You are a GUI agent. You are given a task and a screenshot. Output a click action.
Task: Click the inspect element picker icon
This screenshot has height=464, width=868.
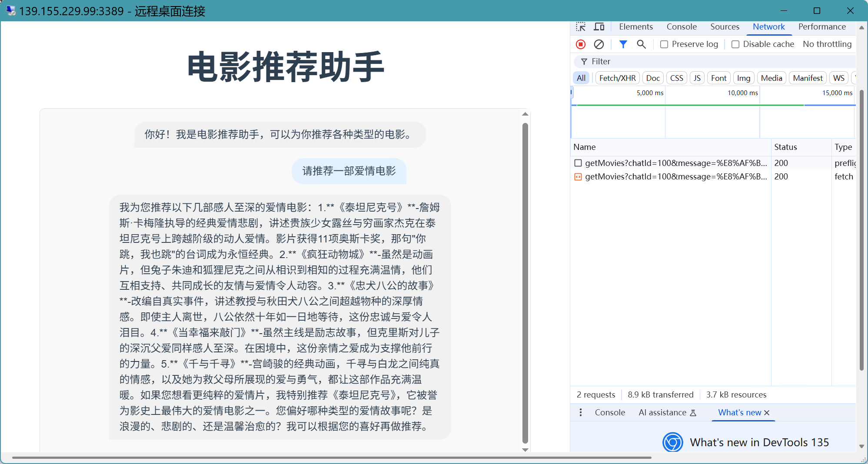[x=581, y=27]
